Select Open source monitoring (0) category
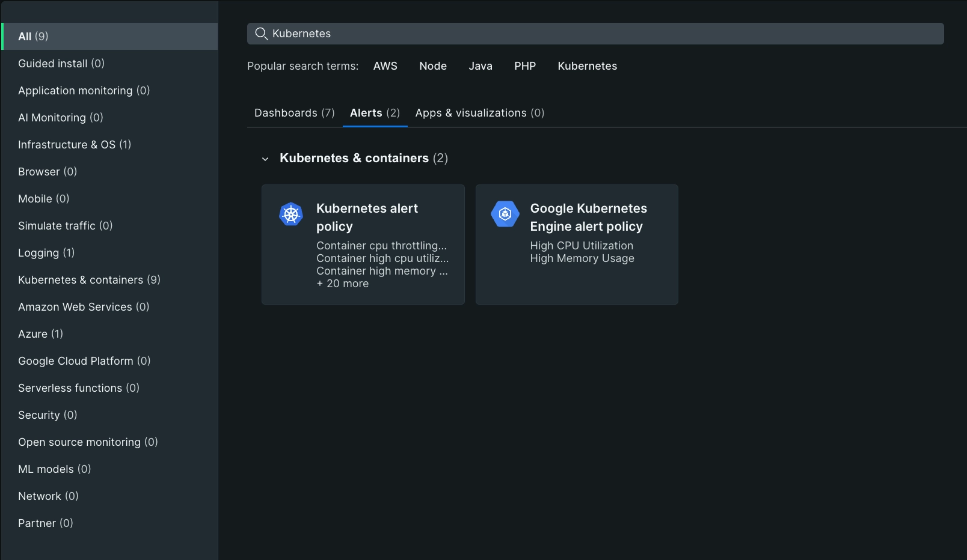This screenshot has width=967, height=560. click(109, 442)
